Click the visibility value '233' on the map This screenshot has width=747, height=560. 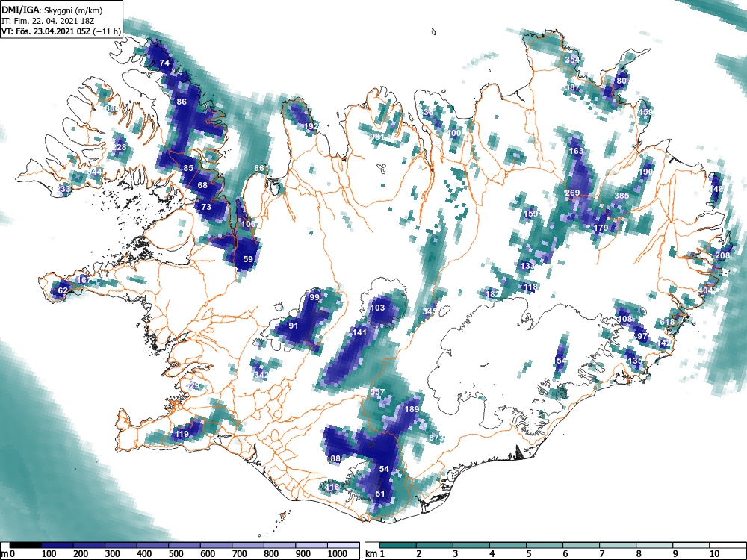pos(63,189)
